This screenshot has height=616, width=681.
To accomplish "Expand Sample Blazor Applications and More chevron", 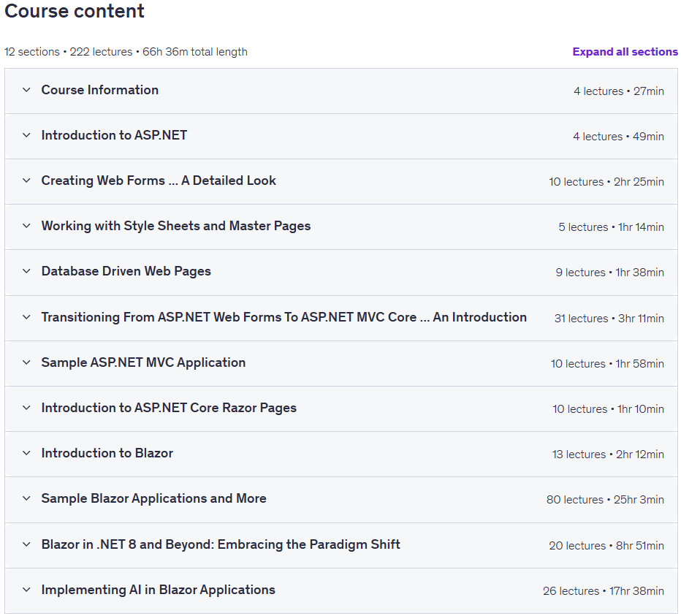I will coord(26,498).
